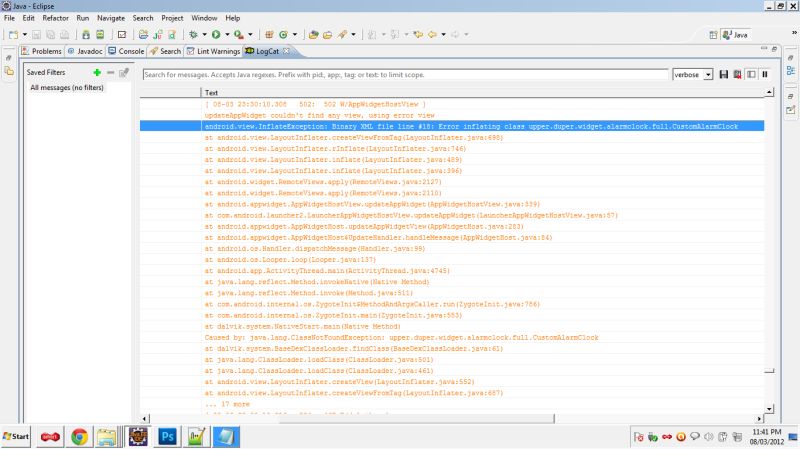Click the Back navigation arrow icon
This screenshot has height=449, width=800.
point(433,35)
